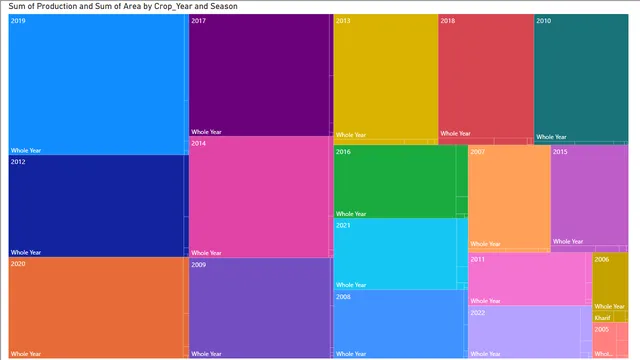Click the 2010 year label

pos(544,21)
